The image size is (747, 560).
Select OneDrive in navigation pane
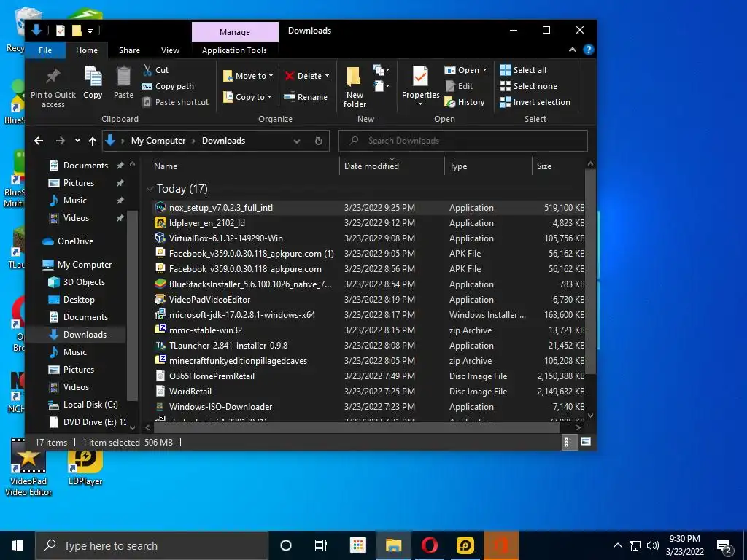tap(75, 241)
